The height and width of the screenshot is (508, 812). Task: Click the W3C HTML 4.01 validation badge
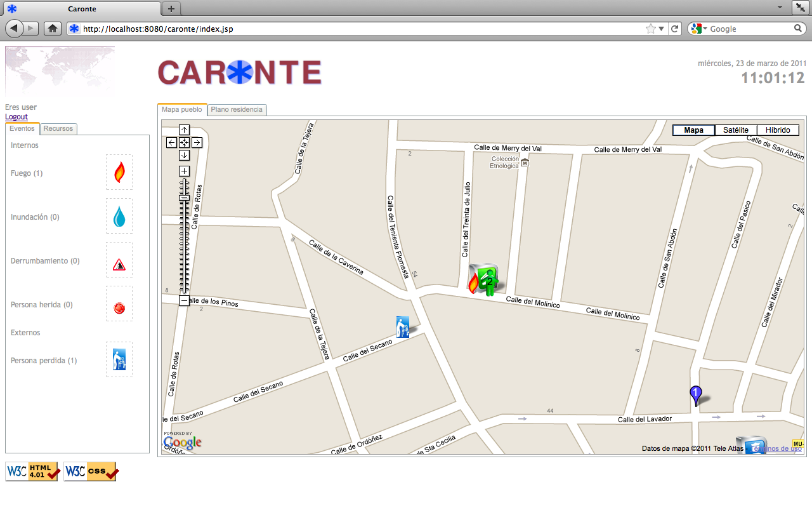click(x=33, y=471)
